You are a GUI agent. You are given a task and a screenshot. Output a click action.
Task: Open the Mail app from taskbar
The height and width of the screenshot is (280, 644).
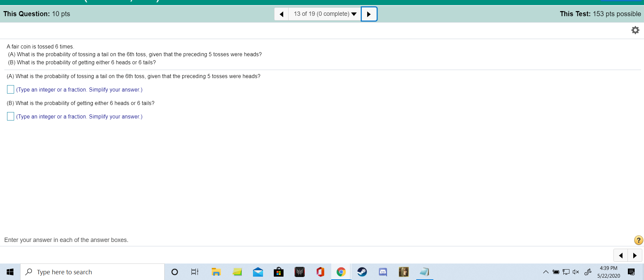(258, 272)
